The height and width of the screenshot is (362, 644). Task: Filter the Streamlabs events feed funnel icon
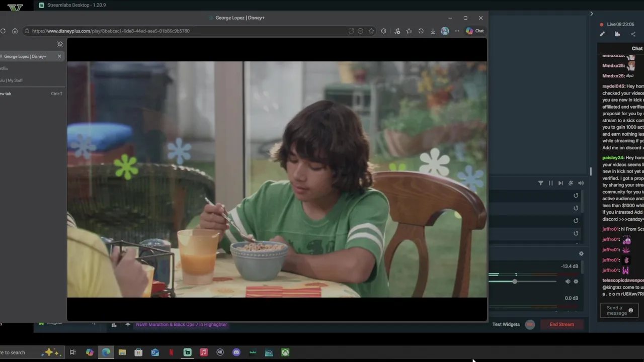[x=541, y=183]
